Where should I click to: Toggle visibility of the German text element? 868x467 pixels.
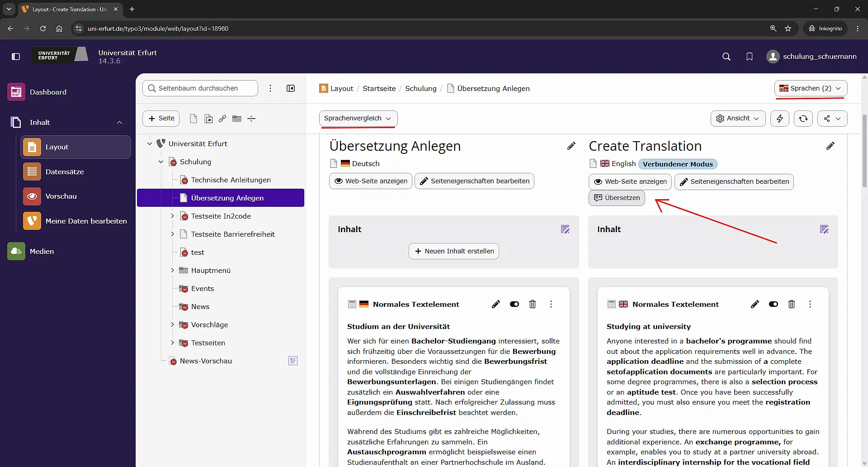coord(514,304)
